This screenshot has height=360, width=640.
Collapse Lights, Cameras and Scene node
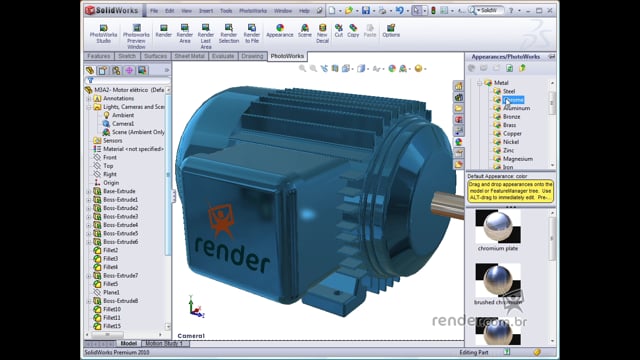click(x=89, y=107)
